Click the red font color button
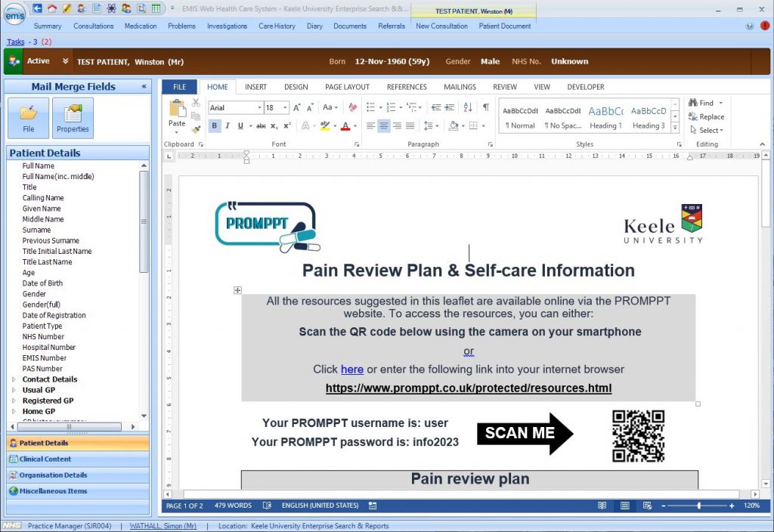Viewport: 774px width, 532px height. (x=345, y=126)
